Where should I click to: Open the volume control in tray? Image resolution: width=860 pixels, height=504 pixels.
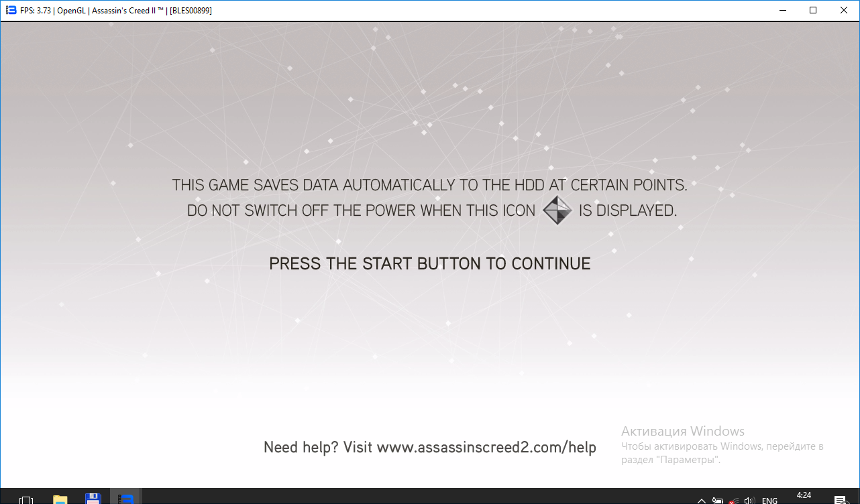(x=749, y=501)
